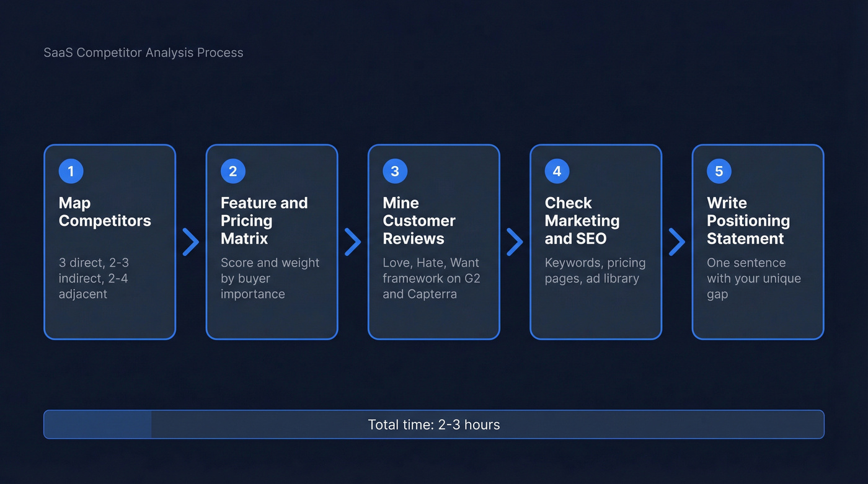
Task: Click the Total time progress bar
Action: [434, 425]
